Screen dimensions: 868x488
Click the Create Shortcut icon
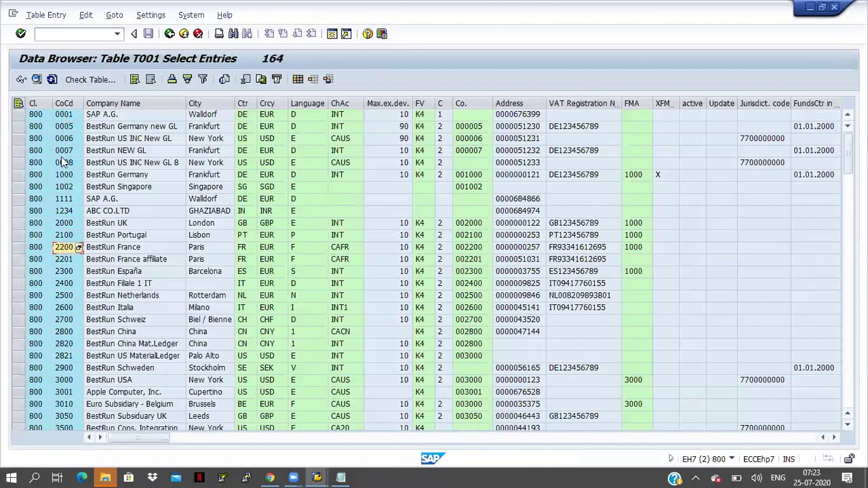click(347, 34)
